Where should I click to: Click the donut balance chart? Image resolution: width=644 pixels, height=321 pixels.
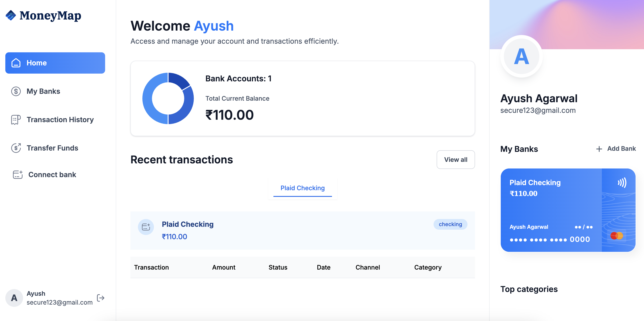tap(168, 98)
